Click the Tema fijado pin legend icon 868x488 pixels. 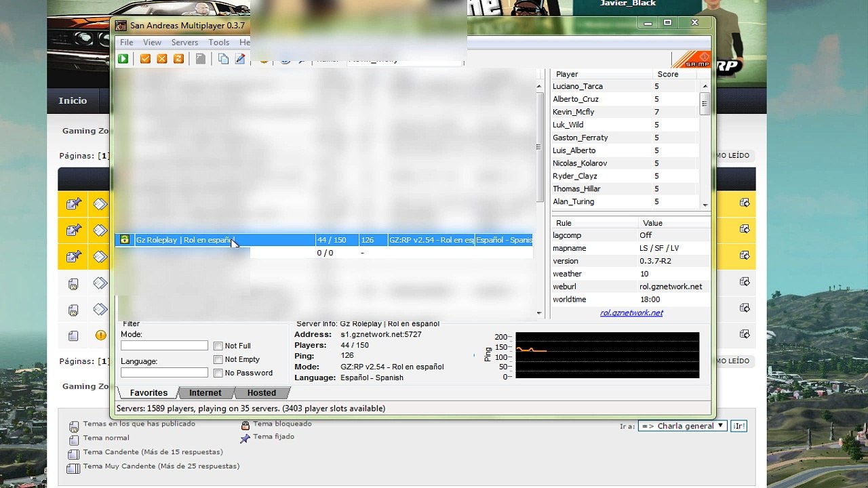click(x=245, y=438)
